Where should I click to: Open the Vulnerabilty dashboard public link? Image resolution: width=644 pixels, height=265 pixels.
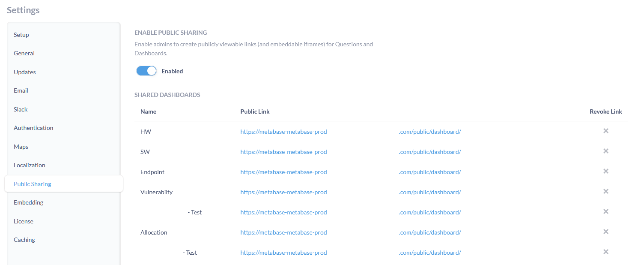click(x=283, y=192)
